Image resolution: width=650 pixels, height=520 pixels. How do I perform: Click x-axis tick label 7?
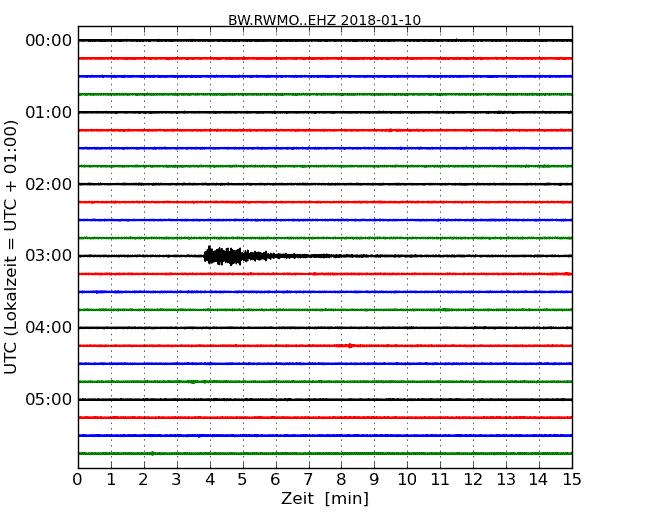click(x=308, y=480)
